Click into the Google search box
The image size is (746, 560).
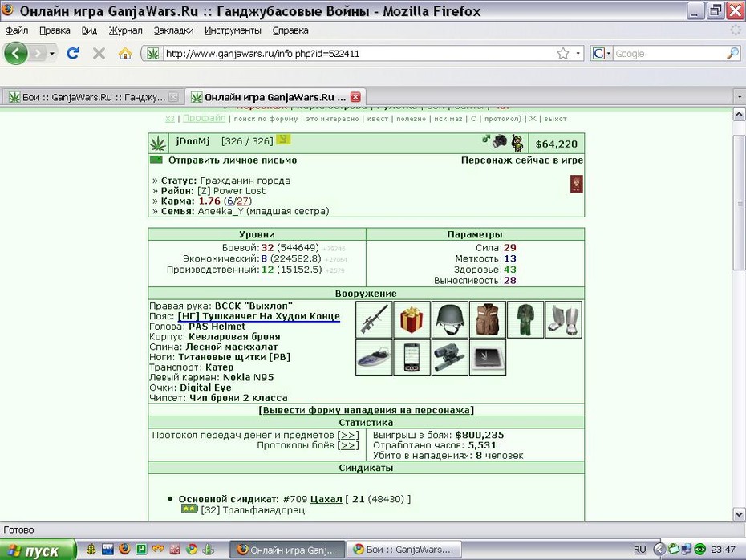pos(670,53)
